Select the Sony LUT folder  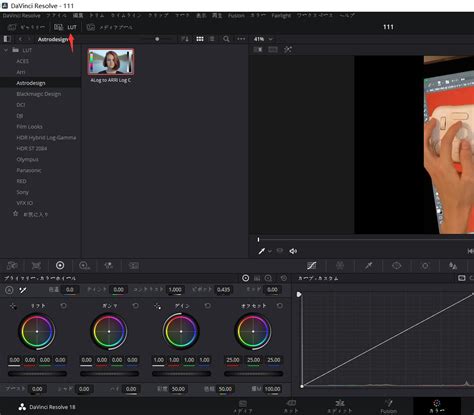22,192
